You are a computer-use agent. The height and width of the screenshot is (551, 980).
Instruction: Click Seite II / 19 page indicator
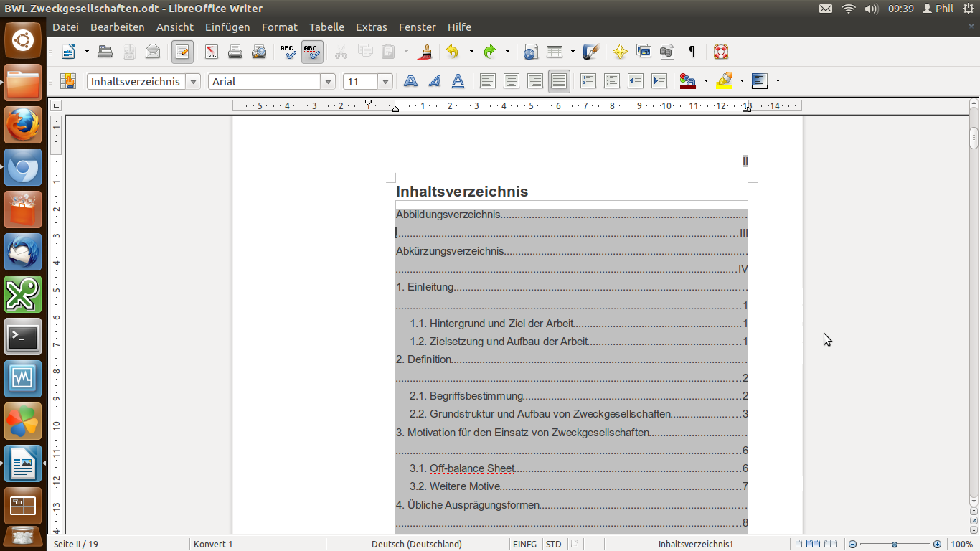pos(76,544)
